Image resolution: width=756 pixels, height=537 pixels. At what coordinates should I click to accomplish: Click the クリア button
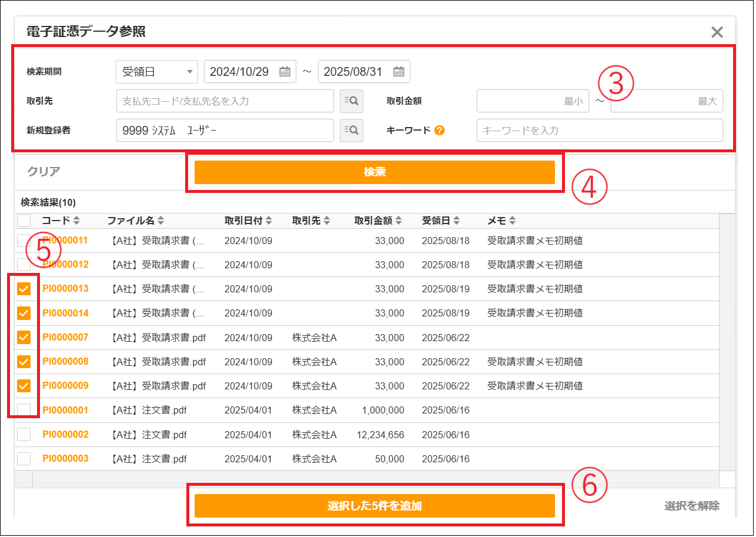(x=44, y=172)
